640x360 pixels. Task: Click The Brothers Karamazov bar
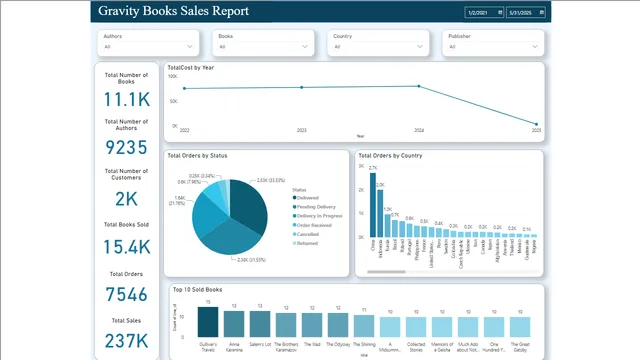[x=286, y=325]
